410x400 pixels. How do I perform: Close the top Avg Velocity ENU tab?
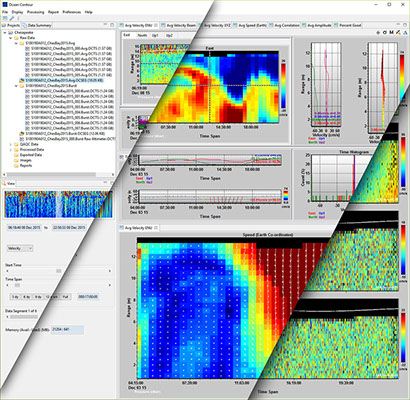pos(156,25)
